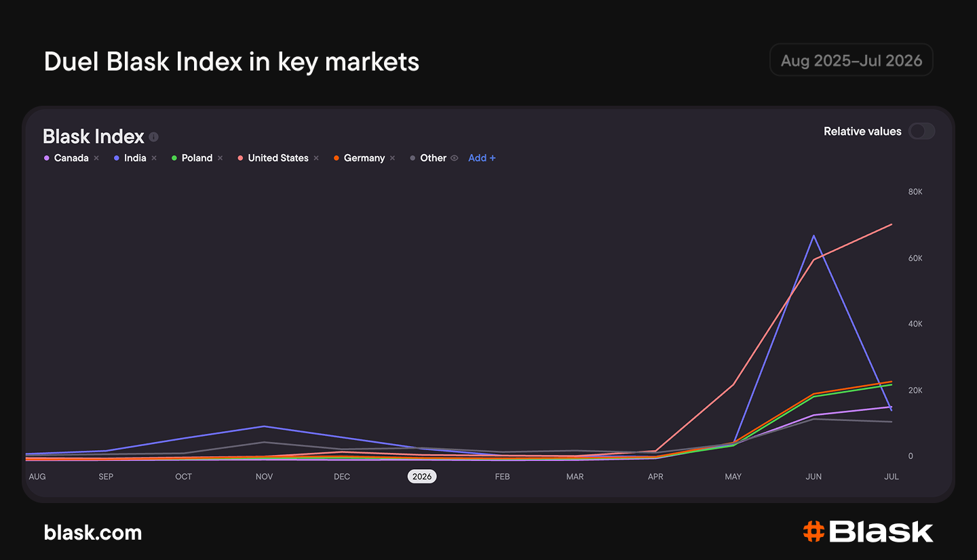This screenshot has height=560, width=977.
Task: Click the 40K value on the y-axis
Action: 915,324
